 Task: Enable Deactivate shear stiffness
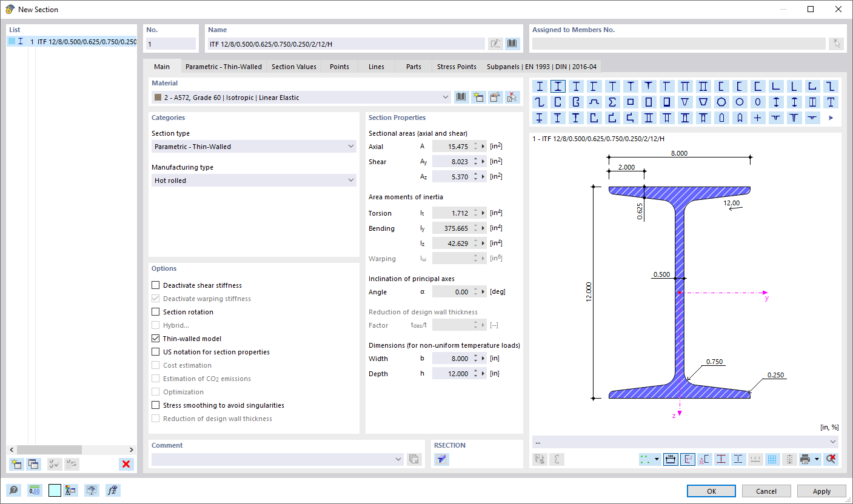155,285
